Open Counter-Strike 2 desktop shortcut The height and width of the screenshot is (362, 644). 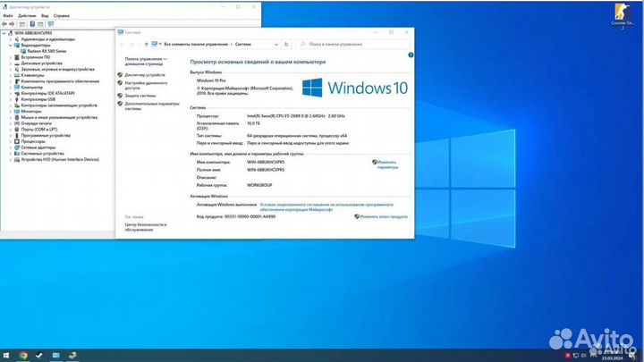623,15
